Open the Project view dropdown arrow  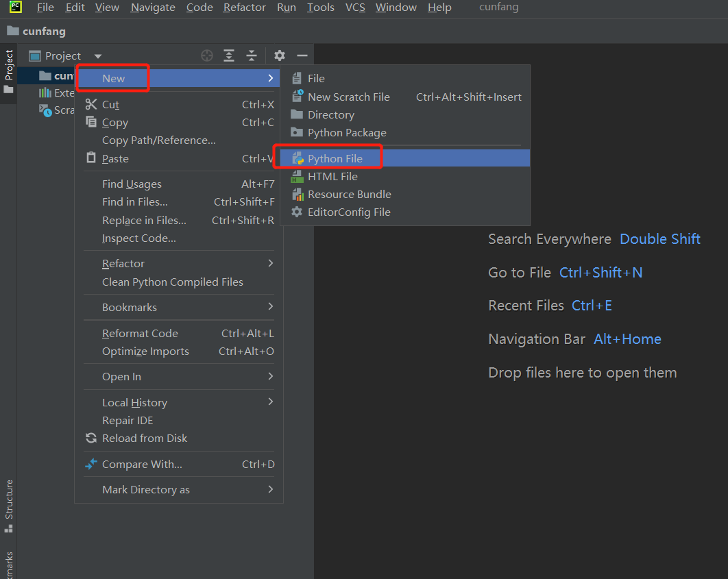click(x=98, y=56)
